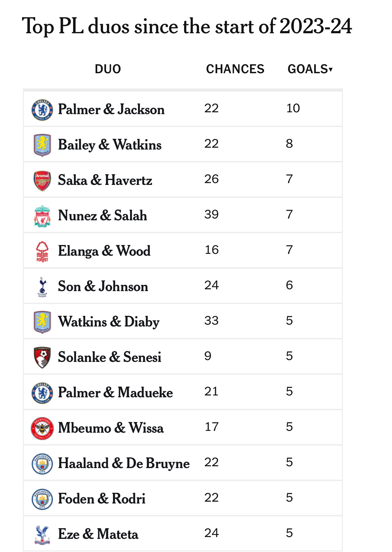
Task: Click the Arsenal crest beside Saka & Havertz
Action: click(x=42, y=181)
